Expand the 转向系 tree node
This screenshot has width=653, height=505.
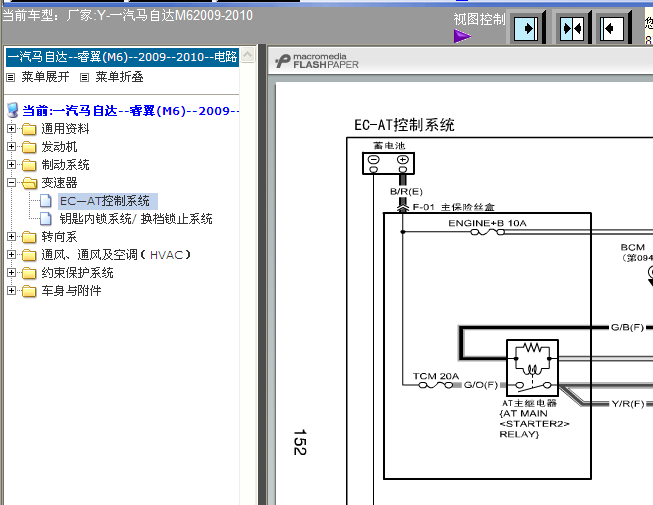[12, 236]
